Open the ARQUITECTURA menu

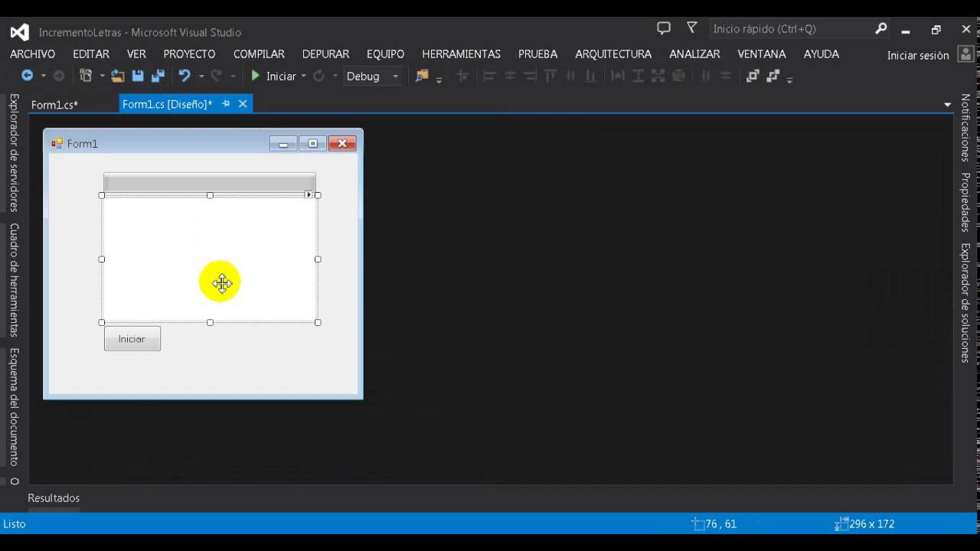tap(613, 54)
